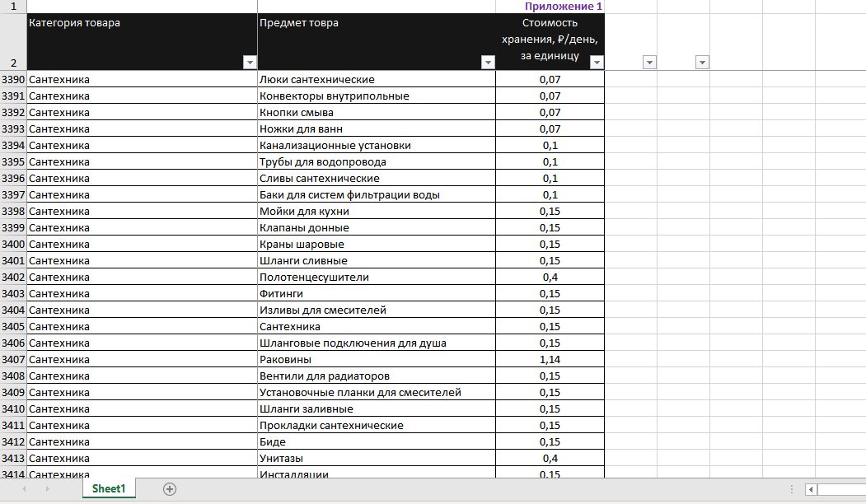The width and height of the screenshot is (866, 504).
Task: Open the Предмет товара filter dropdown
Action: coord(488,63)
